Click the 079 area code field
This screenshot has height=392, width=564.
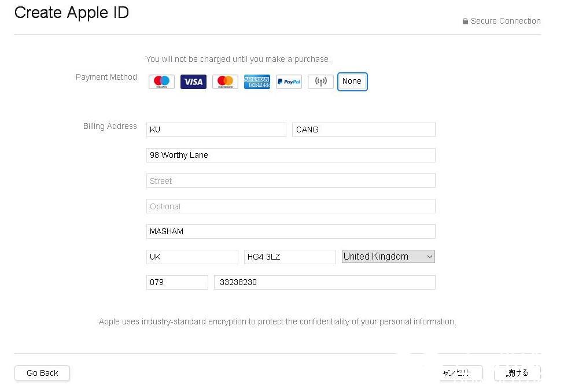pos(178,282)
